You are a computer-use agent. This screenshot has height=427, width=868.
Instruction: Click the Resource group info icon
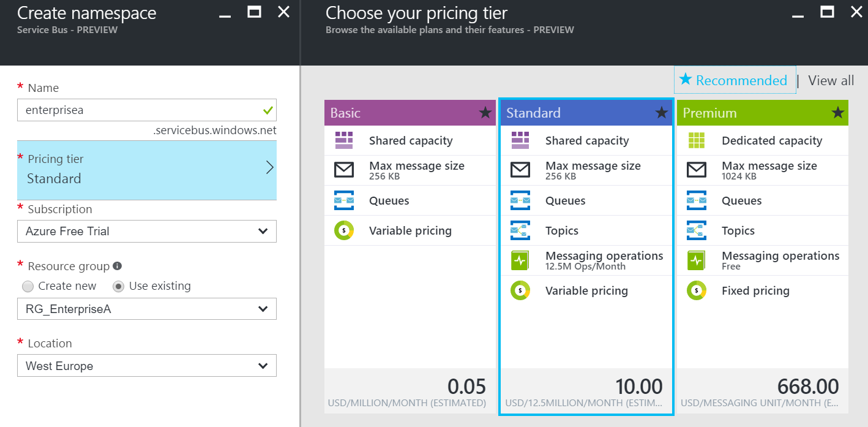pyautogui.click(x=116, y=266)
